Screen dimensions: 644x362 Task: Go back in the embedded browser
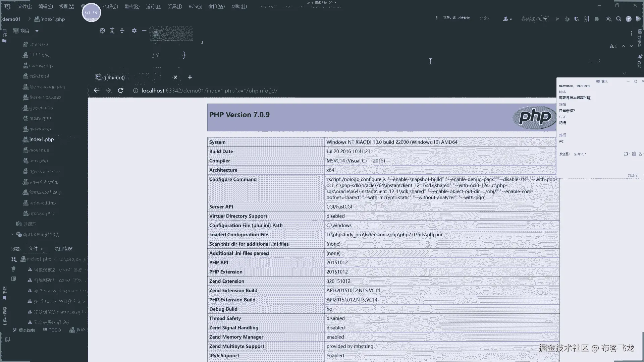(96, 90)
